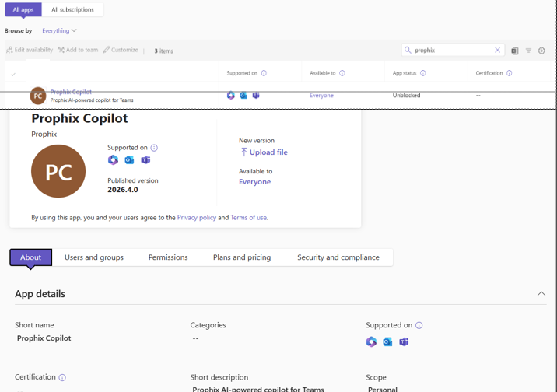Click Export to Excel icon

pyautogui.click(x=514, y=51)
